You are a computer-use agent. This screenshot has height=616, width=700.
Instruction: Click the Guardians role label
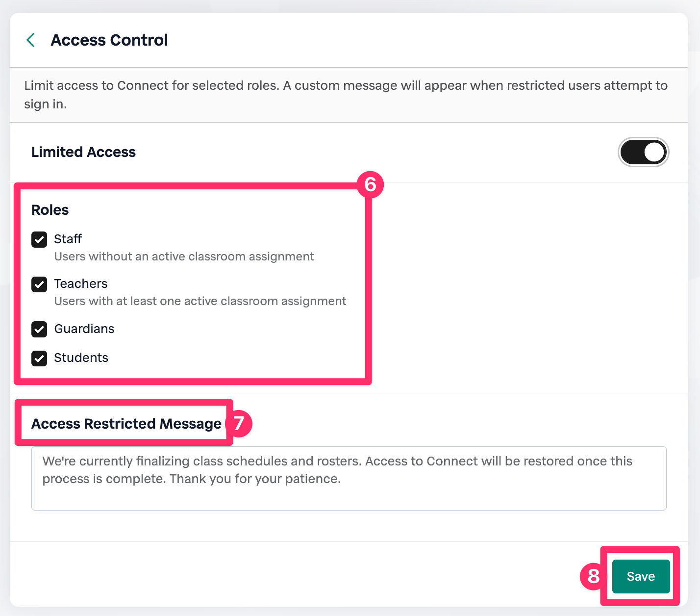click(x=84, y=329)
